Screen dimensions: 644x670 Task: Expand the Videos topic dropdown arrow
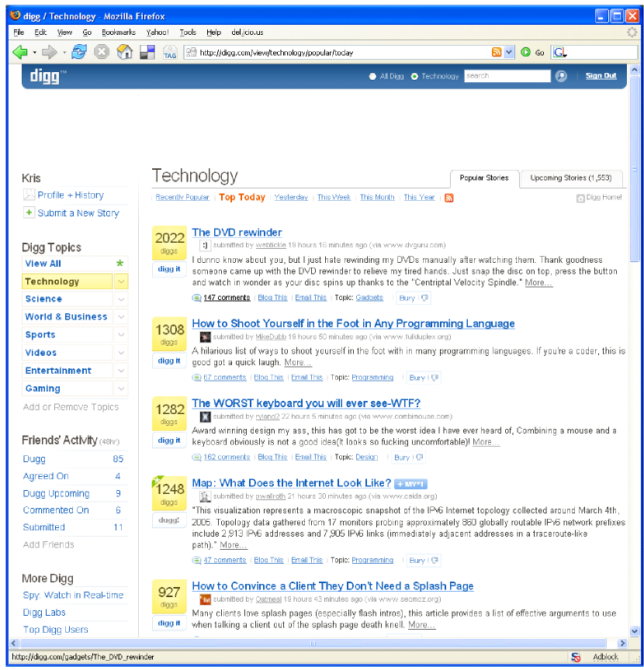click(121, 353)
